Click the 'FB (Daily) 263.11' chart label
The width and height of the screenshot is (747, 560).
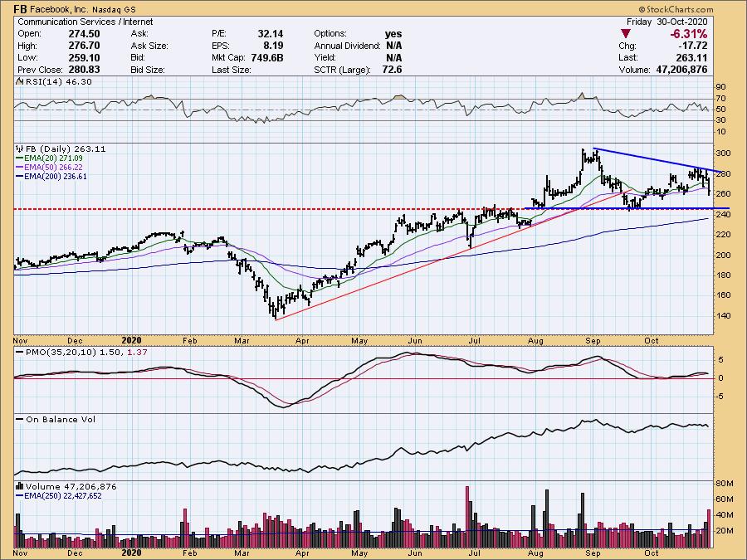[x=66, y=149]
